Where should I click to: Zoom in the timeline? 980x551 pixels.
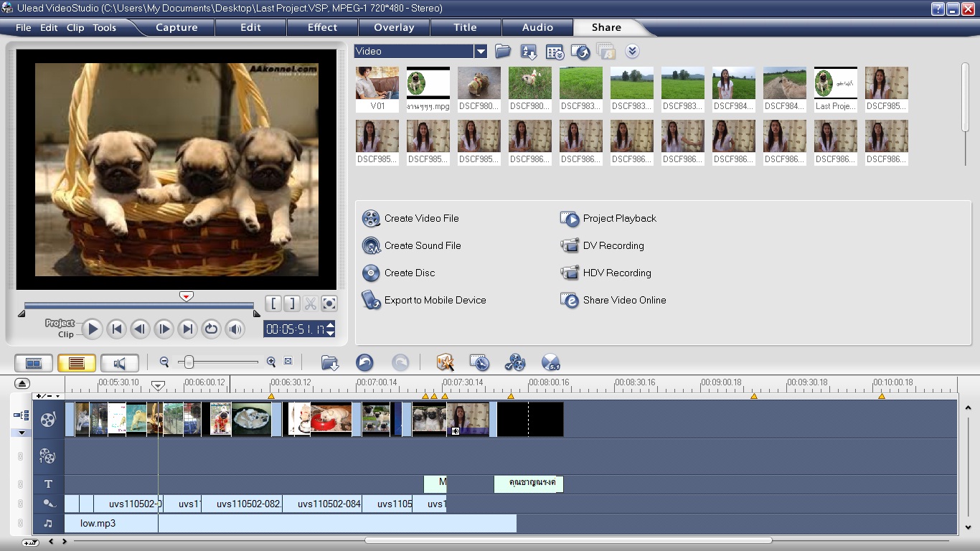[x=271, y=362]
